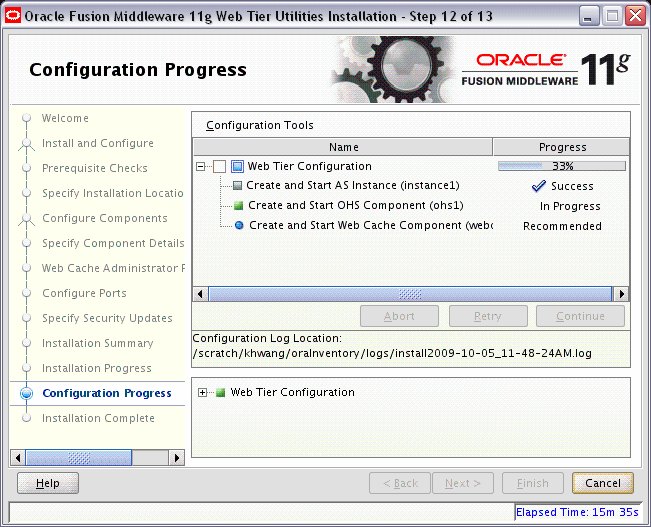Click the green icon in lower Web Tier Configuration panel
Viewport: 651px width, 527px height.
click(x=221, y=392)
